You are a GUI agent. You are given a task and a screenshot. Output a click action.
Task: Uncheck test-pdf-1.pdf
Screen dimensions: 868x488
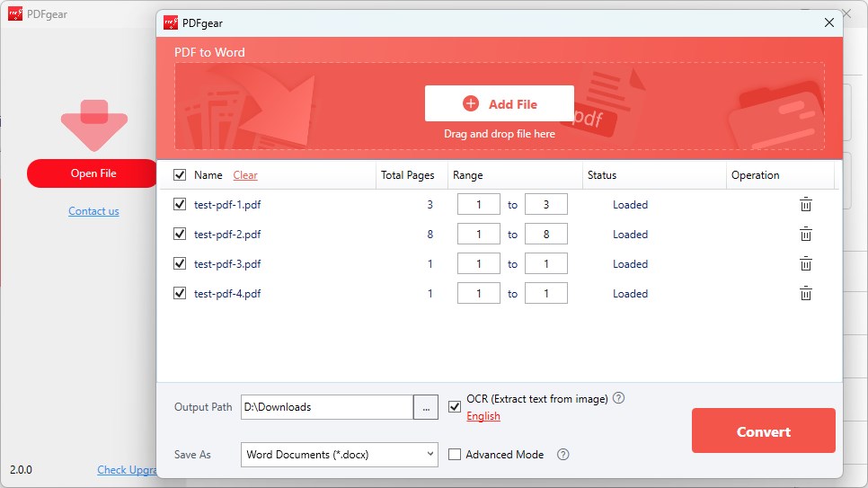pyautogui.click(x=180, y=204)
